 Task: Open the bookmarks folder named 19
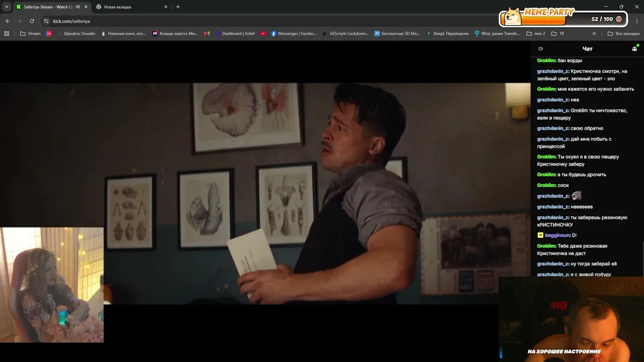(557, 34)
